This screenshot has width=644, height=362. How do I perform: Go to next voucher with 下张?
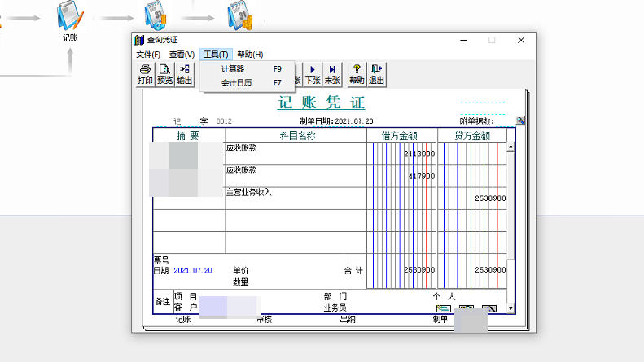[x=313, y=74]
